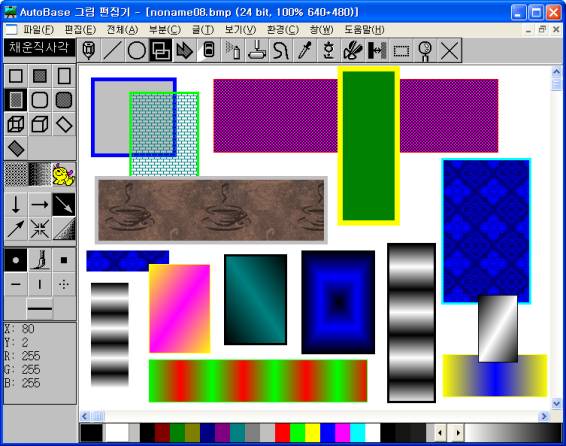Click the palette scroll right arrow
Viewport: 566px width, 446px height.
(458, 433)
